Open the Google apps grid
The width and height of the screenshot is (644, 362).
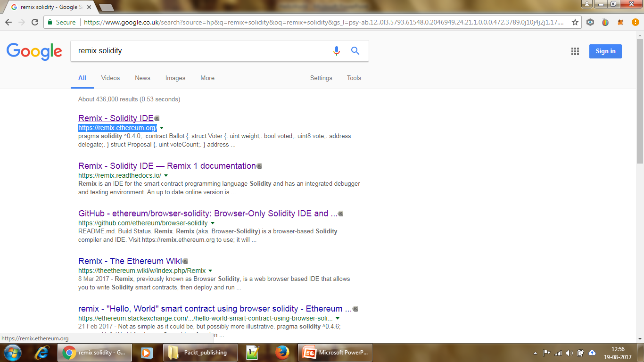[575, 51]
